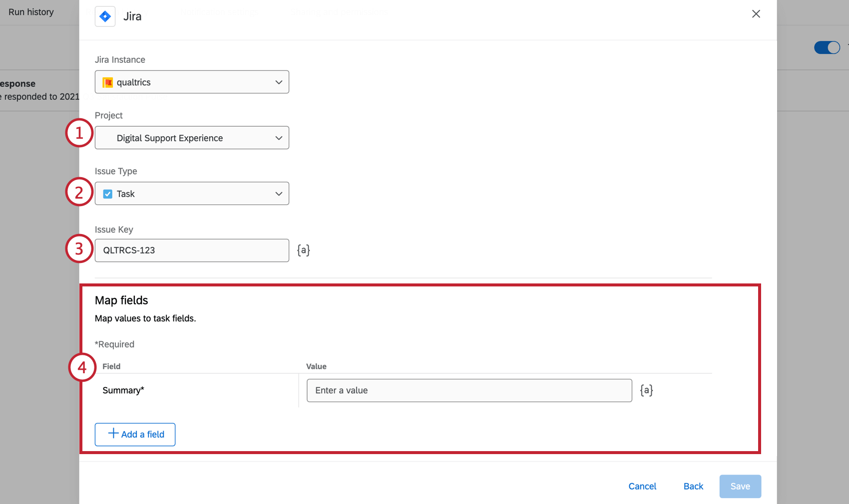
Task: Click the plus icon on Add a field
Action: tap(113, 434)
